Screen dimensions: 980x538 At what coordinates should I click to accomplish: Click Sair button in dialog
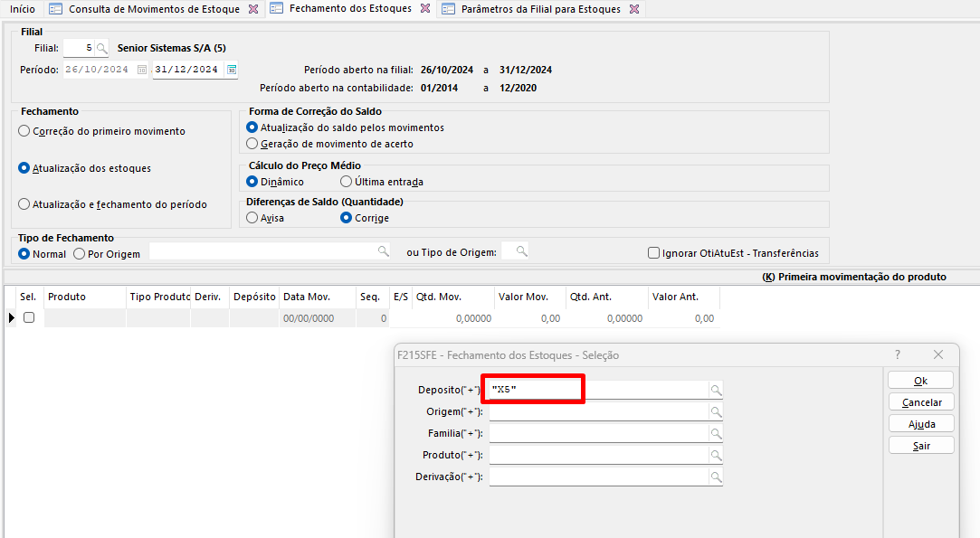pos(921,446)
